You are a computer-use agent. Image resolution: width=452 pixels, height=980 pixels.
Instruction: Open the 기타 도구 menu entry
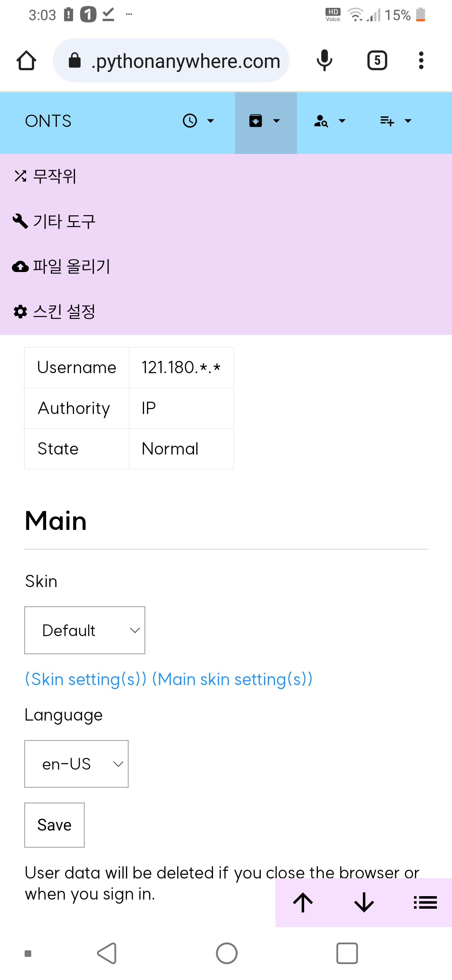tap(64, 221)
